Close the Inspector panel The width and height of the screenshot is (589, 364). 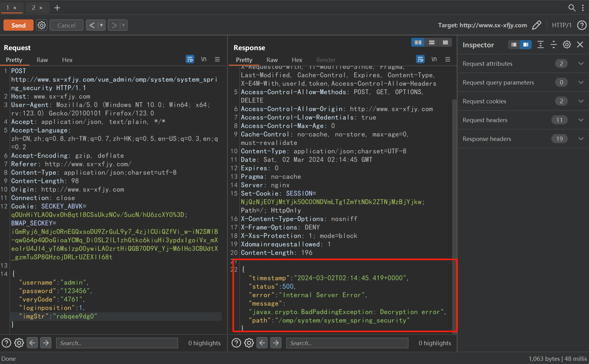coord(580,44)
